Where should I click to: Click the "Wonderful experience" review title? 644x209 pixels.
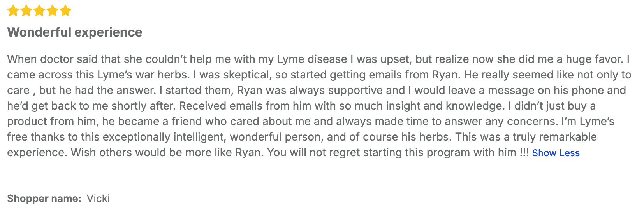tap(75, 32)
